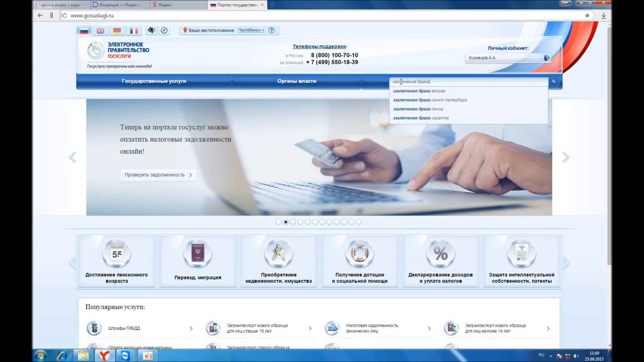Select the first banner slide dot

(x=279, y=222)
